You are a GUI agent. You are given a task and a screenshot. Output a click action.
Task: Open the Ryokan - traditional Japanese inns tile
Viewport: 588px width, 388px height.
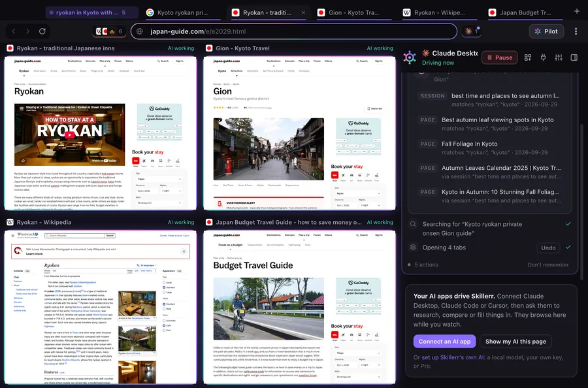[x=101, y=133]
